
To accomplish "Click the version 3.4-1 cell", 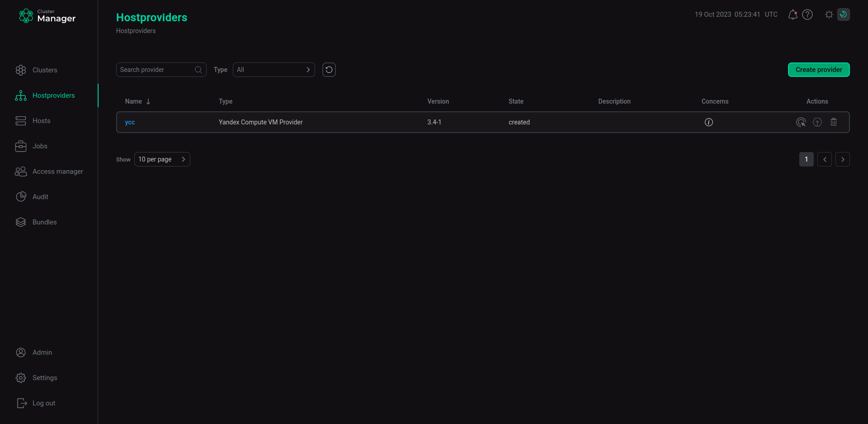I will [x=434, y=122].
